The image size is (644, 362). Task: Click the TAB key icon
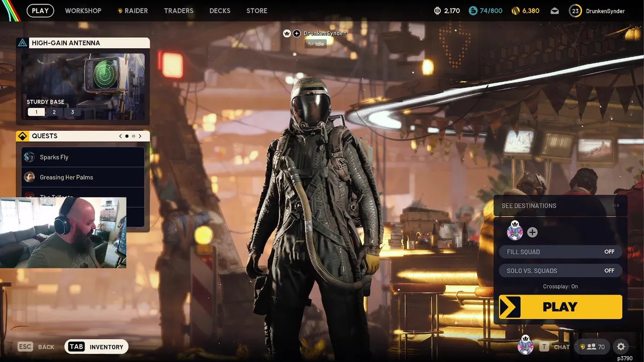(76, 347)
